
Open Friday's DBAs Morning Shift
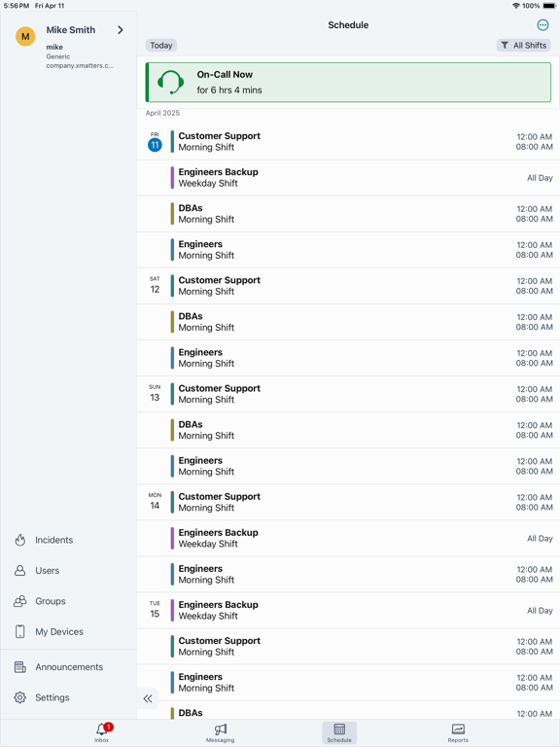(x=348, y=214)
